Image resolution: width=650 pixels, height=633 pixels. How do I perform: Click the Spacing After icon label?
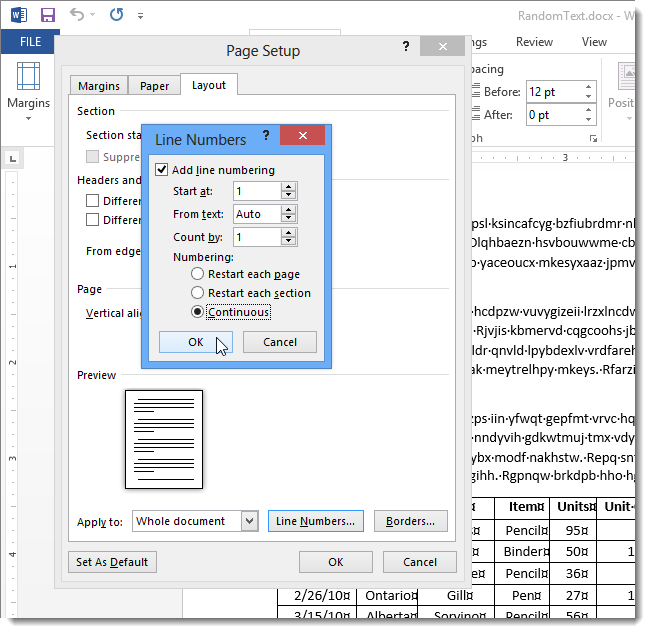point(477,114)
